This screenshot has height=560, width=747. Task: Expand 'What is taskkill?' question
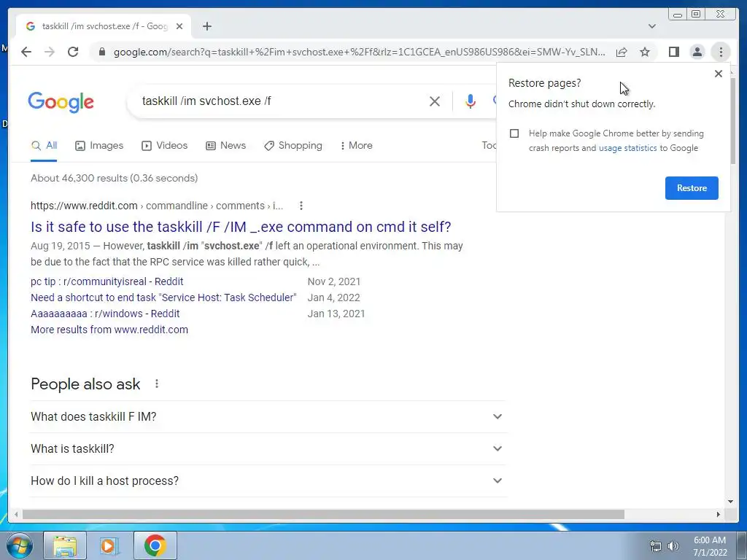[x=267, y=448]
